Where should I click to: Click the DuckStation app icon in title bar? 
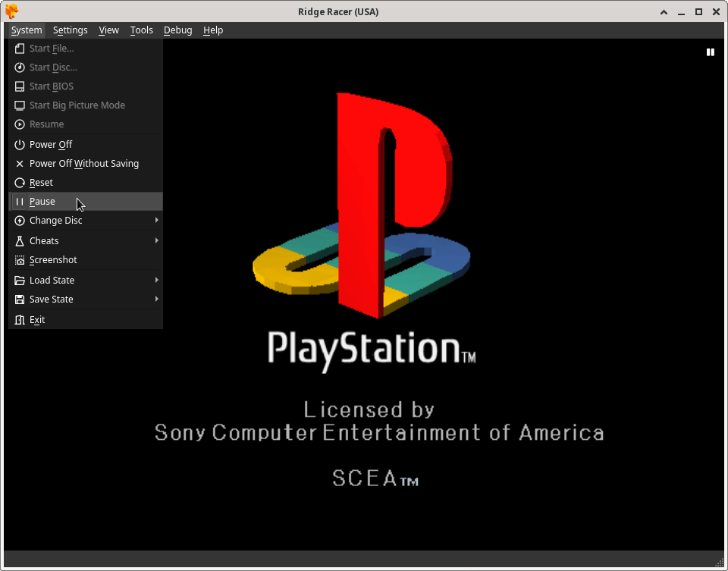(x=12, y=11)
